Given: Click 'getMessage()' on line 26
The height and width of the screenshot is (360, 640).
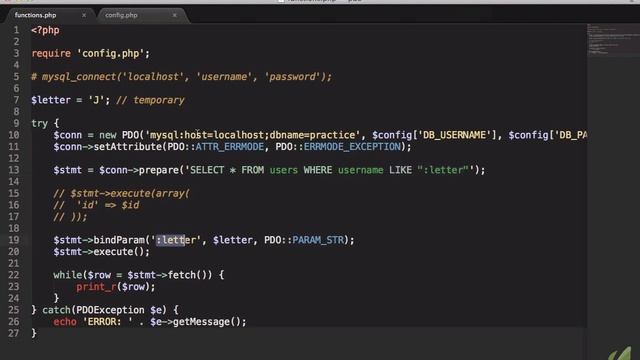Looking at the screenshot, I should (x=207, y=322).
